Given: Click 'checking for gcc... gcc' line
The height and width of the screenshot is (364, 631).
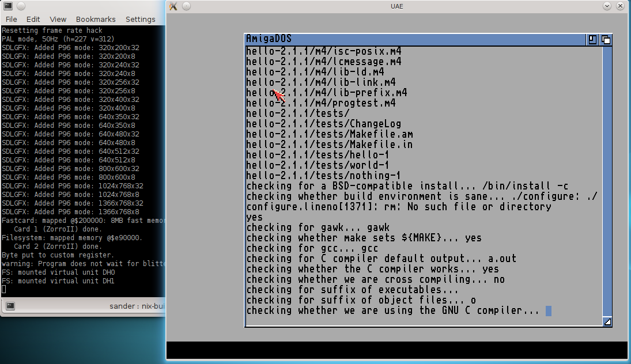Looking at the screenshot, I should click(x=312, y=248).
